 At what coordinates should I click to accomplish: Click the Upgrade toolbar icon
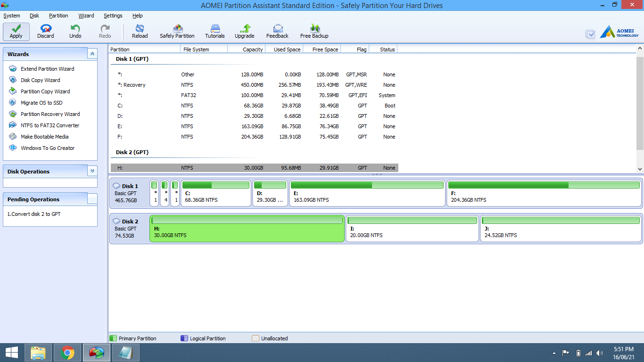point(245,32)
